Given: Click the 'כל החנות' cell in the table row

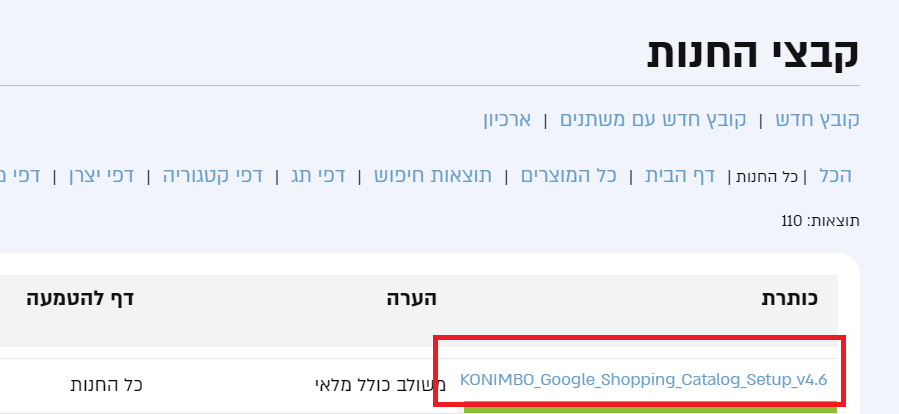Looking at the screenshot, I should pyautogui.click(x=107, y=384).
